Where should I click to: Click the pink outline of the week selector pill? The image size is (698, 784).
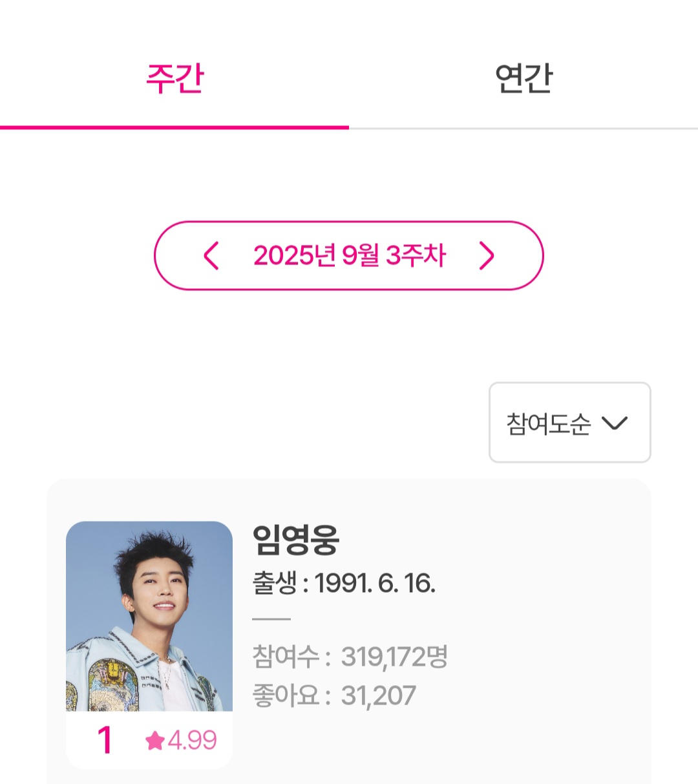(x=349, y=223)
